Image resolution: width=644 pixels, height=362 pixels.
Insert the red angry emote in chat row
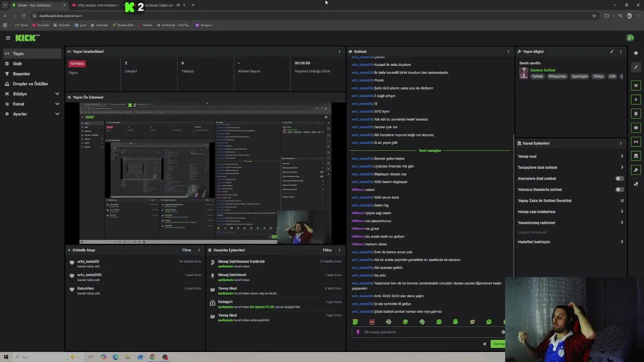point(372,322)
